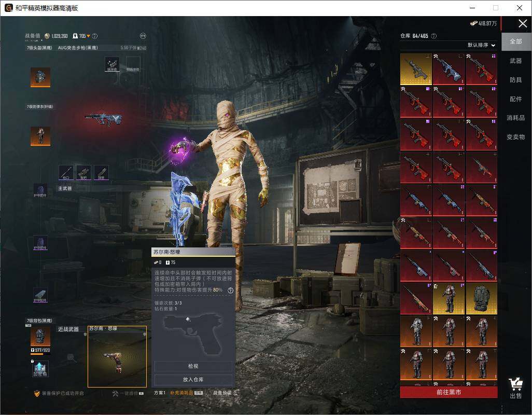Select the equipped black eagle helmet slot
The width and height of the screenshot is (532, 415).
click(40, 77)
